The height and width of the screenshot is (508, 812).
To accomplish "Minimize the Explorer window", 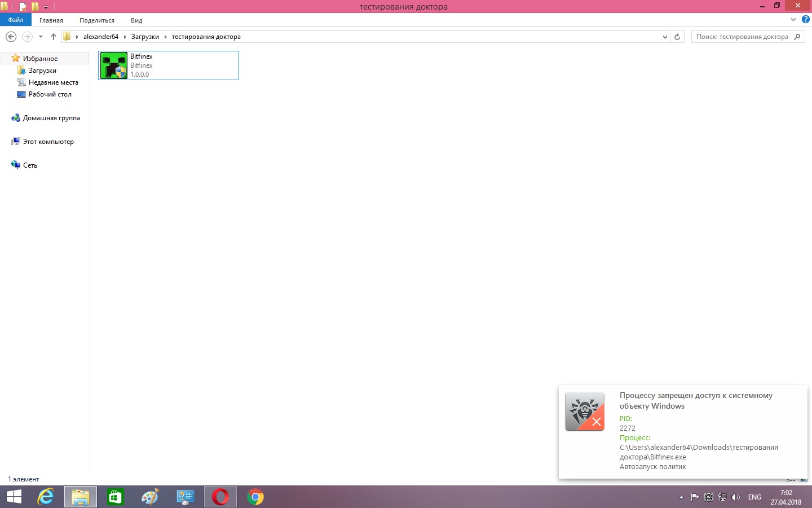I will tap(762, 6).
